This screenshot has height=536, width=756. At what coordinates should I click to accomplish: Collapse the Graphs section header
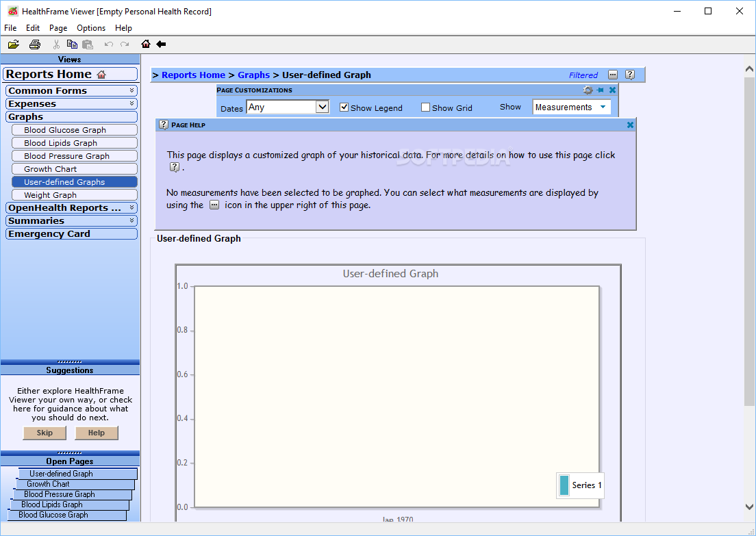click(x=71, y=116)
